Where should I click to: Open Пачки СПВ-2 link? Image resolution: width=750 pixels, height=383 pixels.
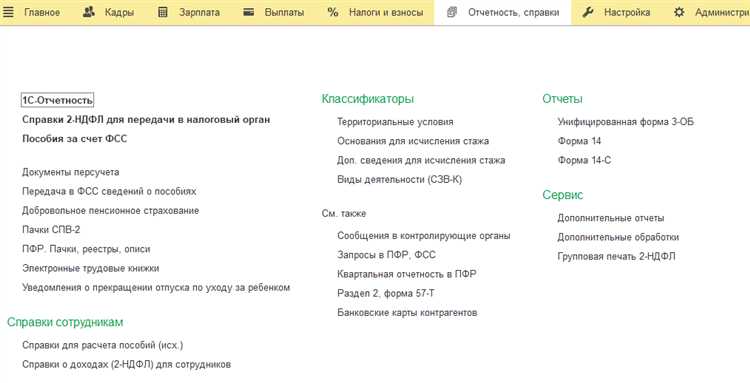tap(51, 230)
